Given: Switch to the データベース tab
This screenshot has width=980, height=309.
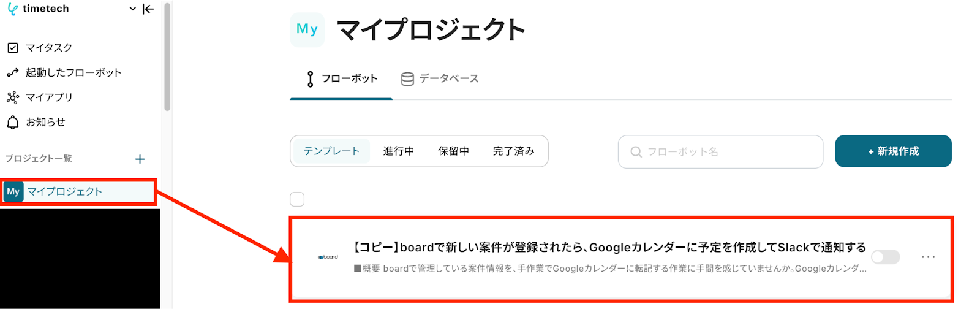Looking at the screenshot, I should pos(439,78).
